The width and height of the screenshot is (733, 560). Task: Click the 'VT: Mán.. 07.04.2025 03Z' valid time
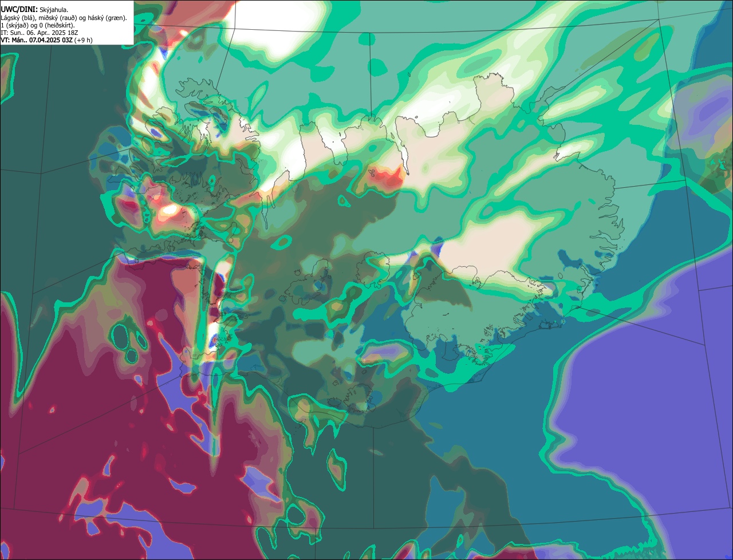point(37,40)
